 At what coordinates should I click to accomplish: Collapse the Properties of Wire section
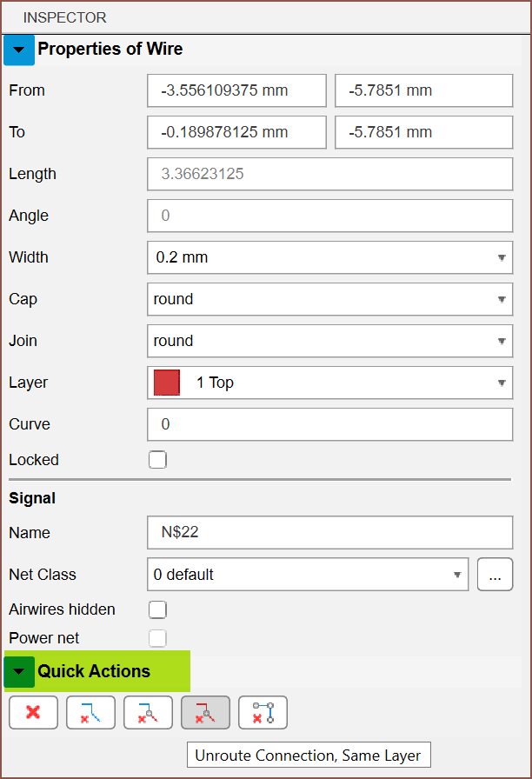point(19,50)
